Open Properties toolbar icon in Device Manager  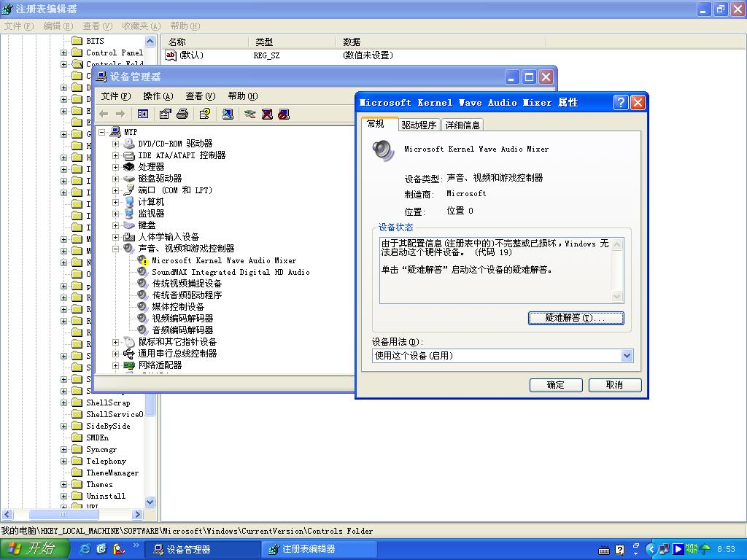(165, 114)
